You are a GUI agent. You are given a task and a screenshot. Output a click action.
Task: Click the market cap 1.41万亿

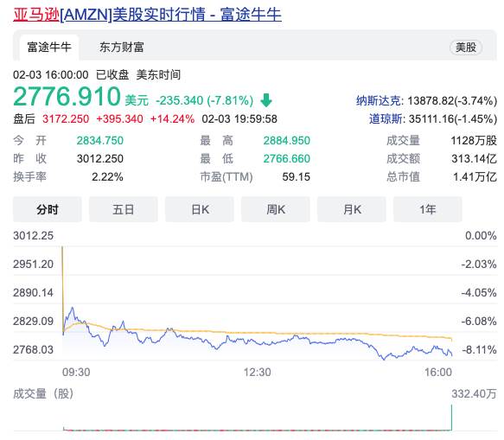[x=475, y=176]
